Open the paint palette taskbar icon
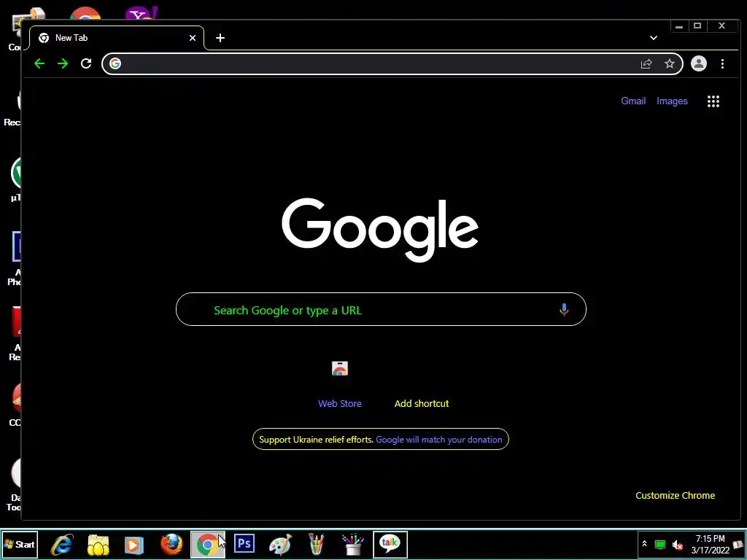Image resolution: width=747 pixels, height=560 pixels. [x=280, y=544]
